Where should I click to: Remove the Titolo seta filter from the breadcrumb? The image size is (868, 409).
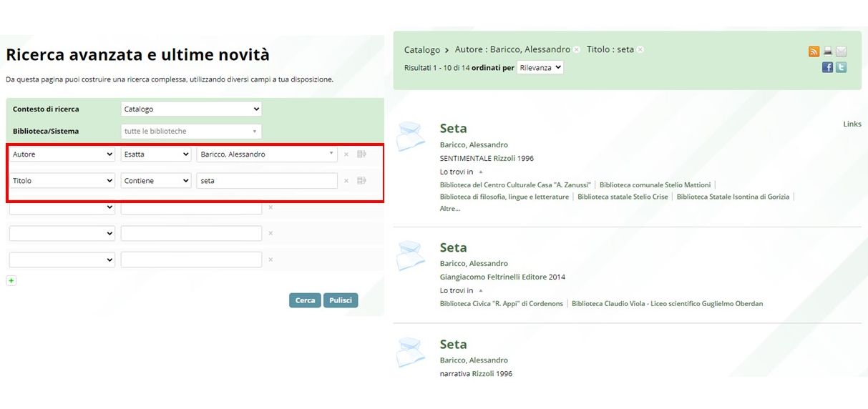pos(640,50)
